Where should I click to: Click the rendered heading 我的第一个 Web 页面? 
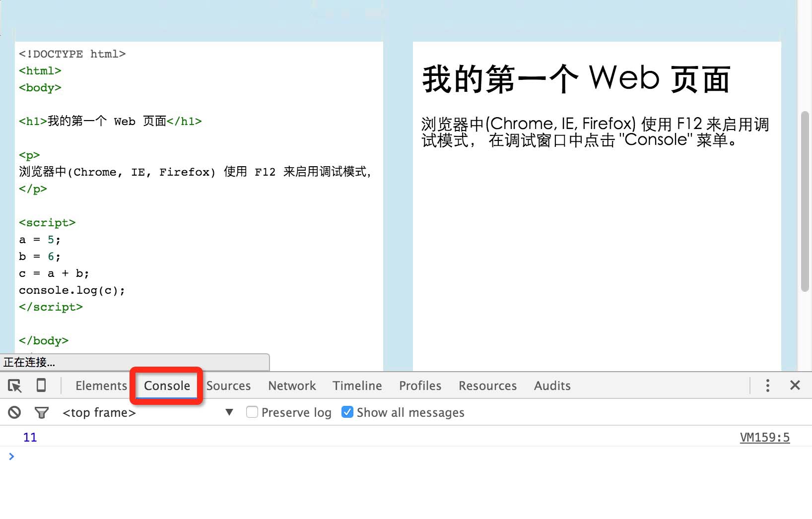point(576,79)
